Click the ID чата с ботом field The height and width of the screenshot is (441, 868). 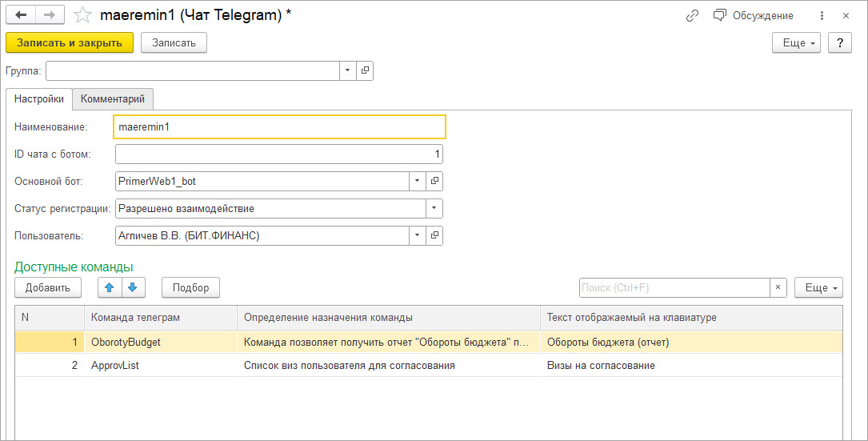pos(278,154)
